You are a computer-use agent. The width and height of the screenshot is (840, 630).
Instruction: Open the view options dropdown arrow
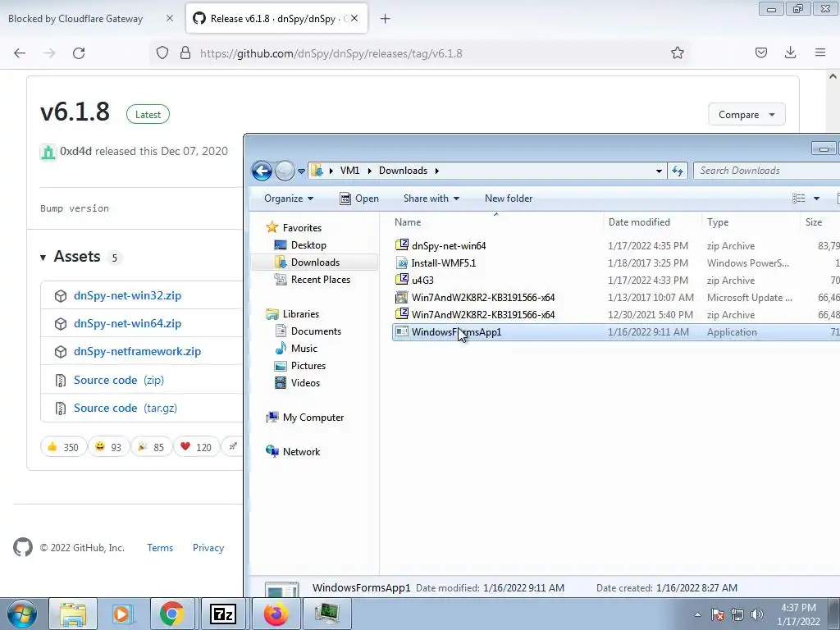(x=816, y=199)
